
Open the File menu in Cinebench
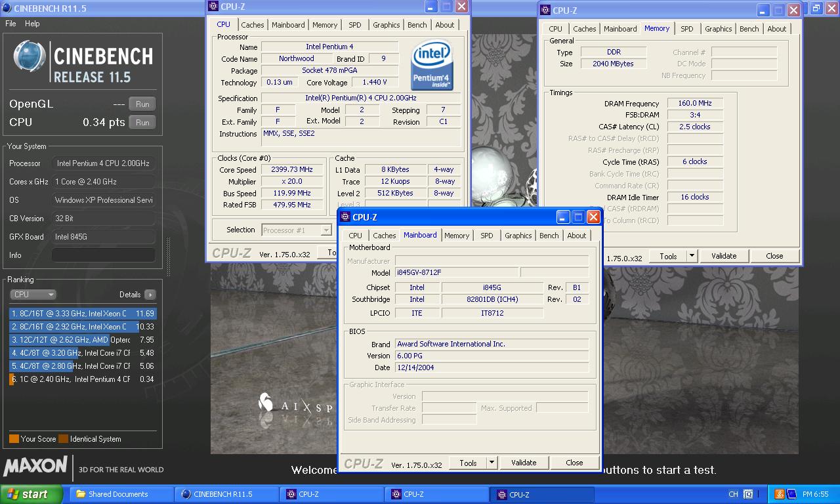pyautogui.click(x=10, y=23)
